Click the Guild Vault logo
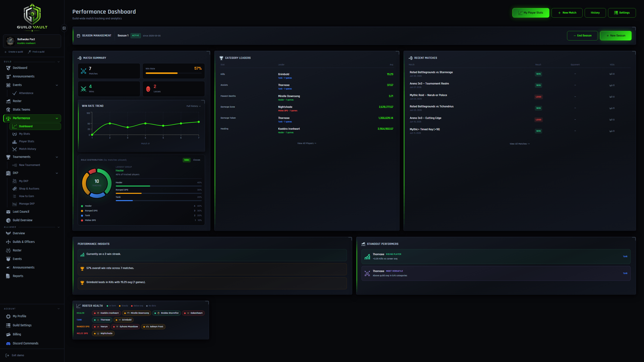Image resolution: width=644 pixels, height=362 pixels. coord(32,17)
